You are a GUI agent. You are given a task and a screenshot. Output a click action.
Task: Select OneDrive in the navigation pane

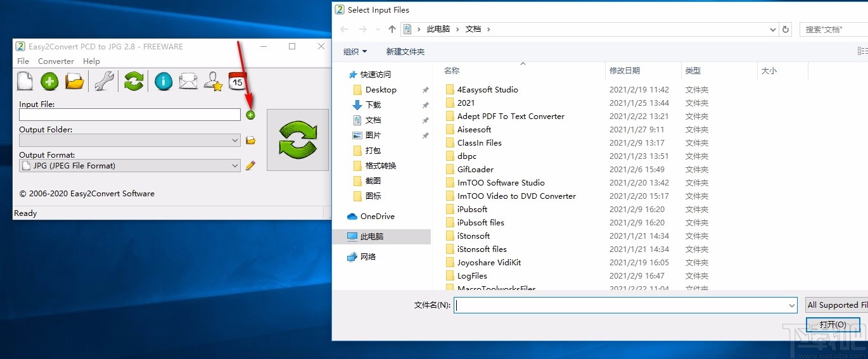click(x=377, y=217)
